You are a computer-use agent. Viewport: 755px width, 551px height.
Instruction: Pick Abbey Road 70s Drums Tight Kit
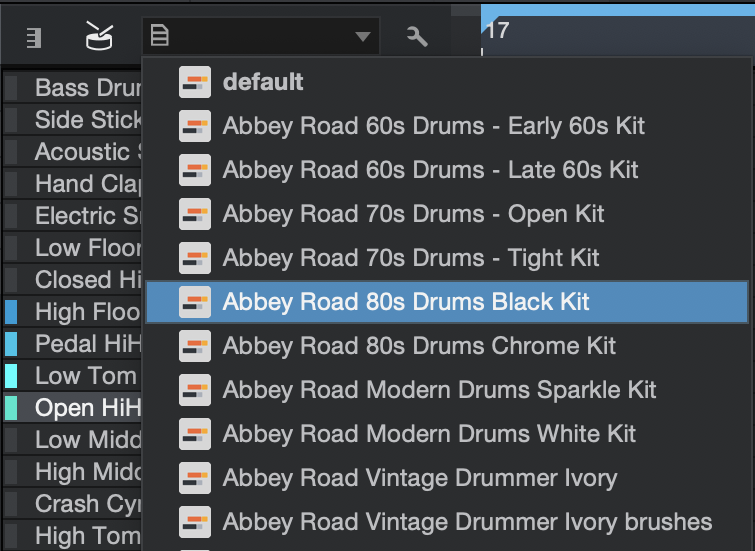click(x=447, y=258)
